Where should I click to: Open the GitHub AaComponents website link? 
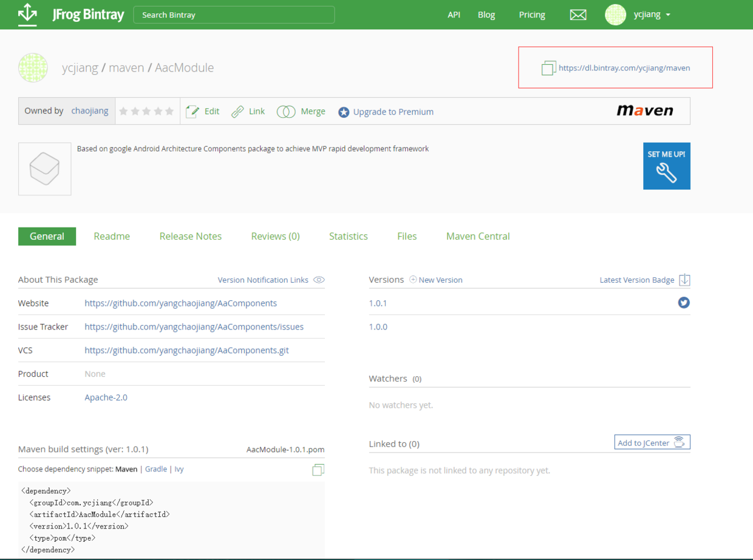click(180, 303)
